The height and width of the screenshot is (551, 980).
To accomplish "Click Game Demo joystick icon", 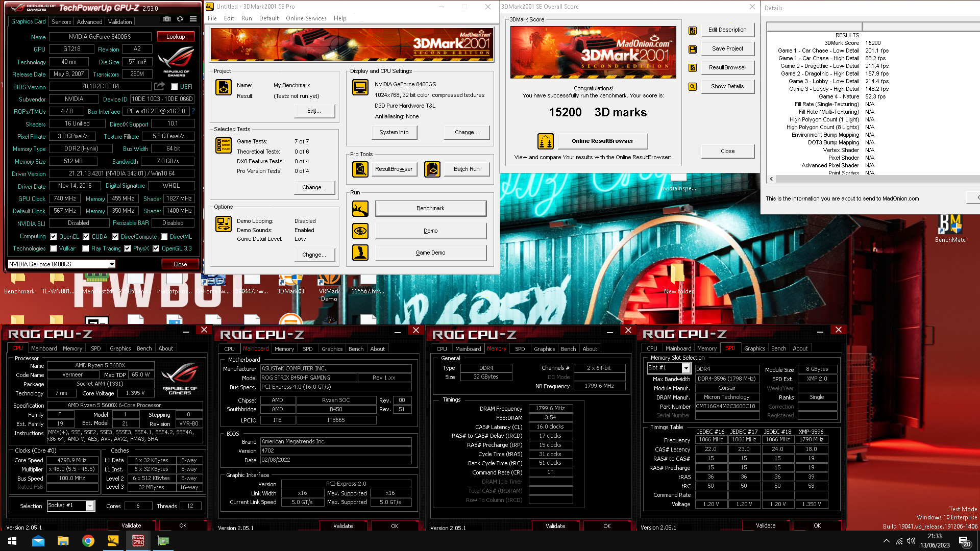I will 360,253.
